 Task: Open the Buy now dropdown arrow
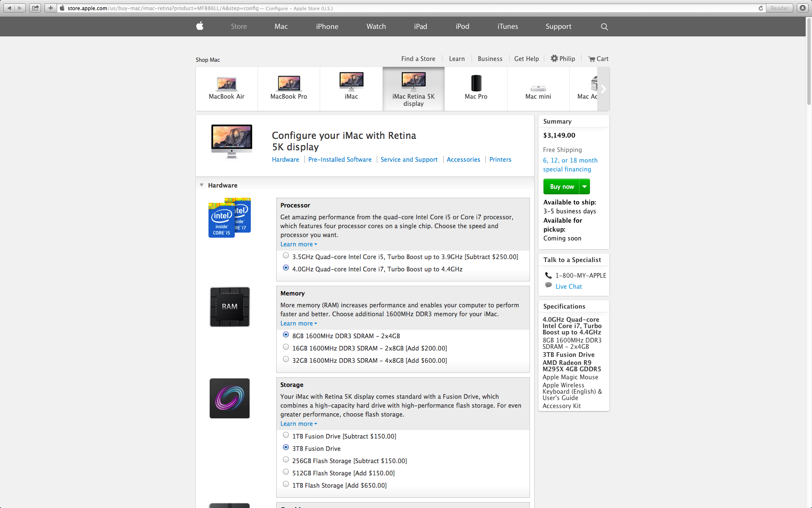point(584,187)
